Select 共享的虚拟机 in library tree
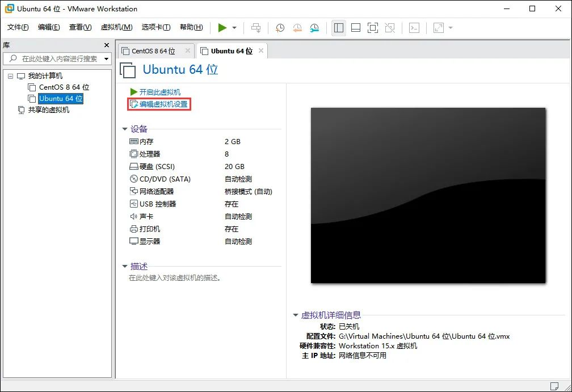572x392 pixels. click(49, 109)
